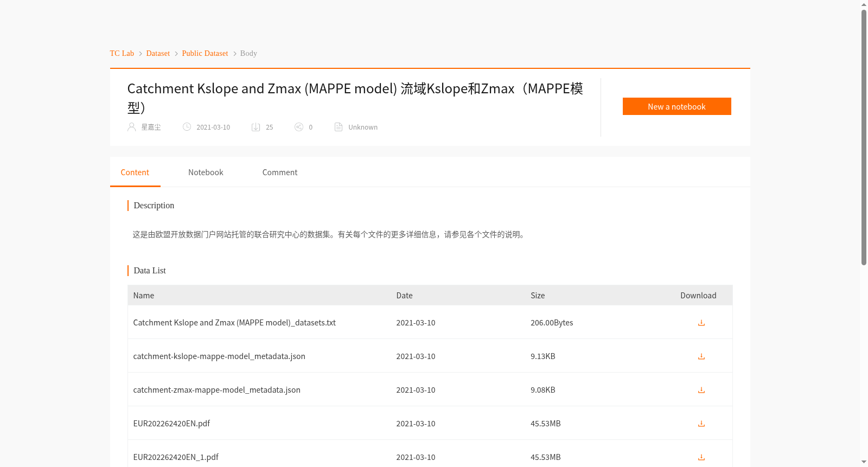The image size is (868, 467).
Task: Click the 206.00Bytes size value
Action: click(552, 323)
